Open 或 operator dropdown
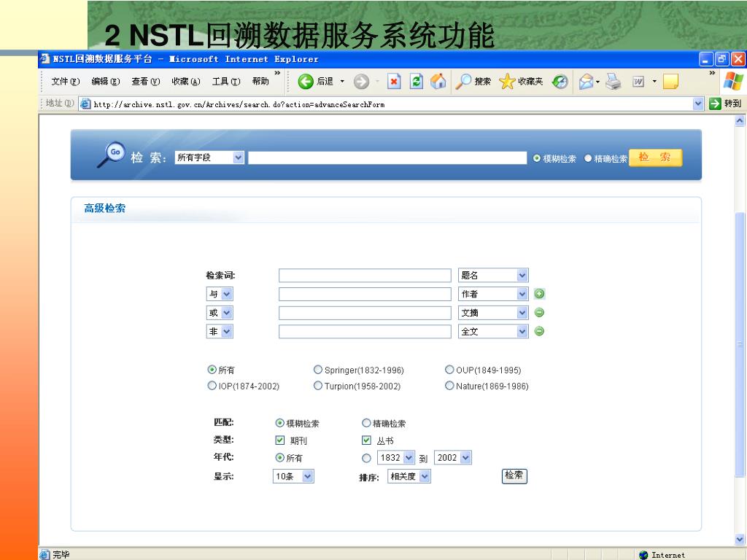Image resolution: width=747 pixels, height=560 pixels. (220, 312)
